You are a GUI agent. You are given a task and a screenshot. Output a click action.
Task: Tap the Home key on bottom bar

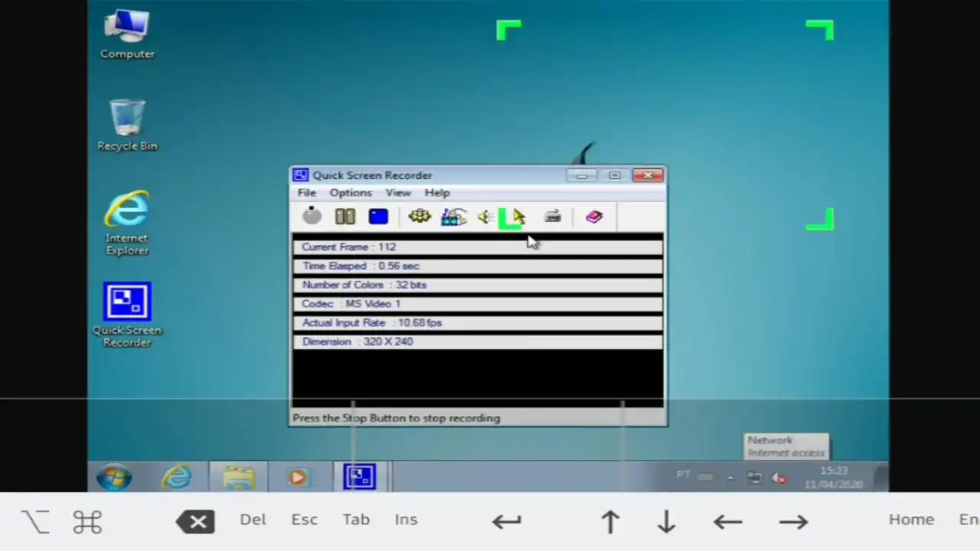point(911,520)
